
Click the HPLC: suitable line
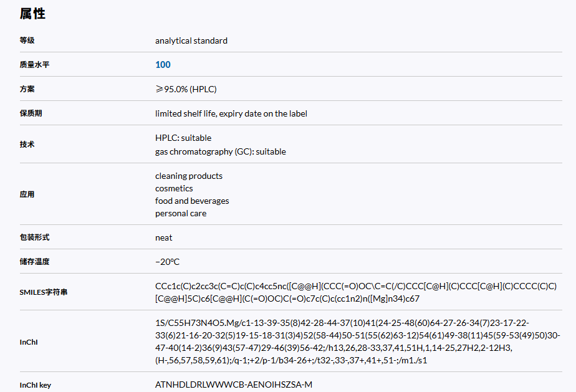[183, 138]
